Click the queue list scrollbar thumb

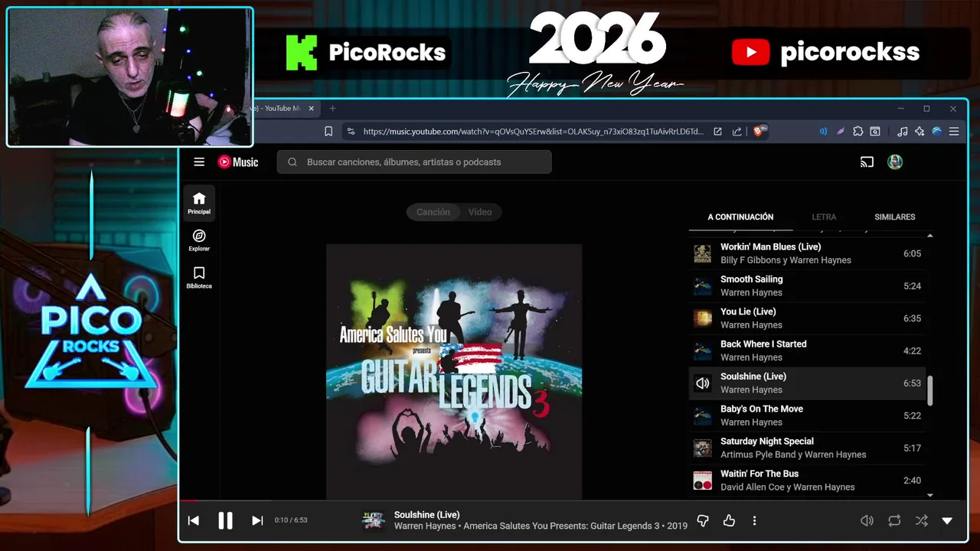pyautogui.click(x=930, y=391)
